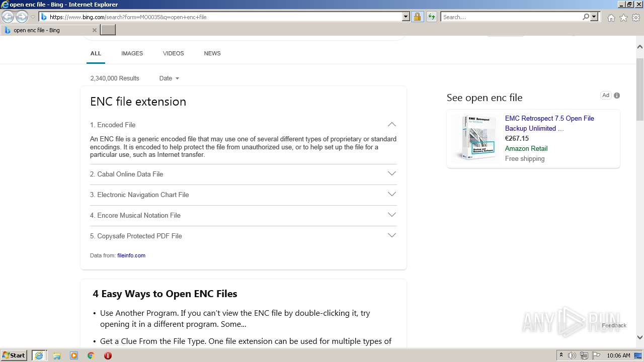Click the IE Search box
644x362 pixels.
(x=511, y=17)
